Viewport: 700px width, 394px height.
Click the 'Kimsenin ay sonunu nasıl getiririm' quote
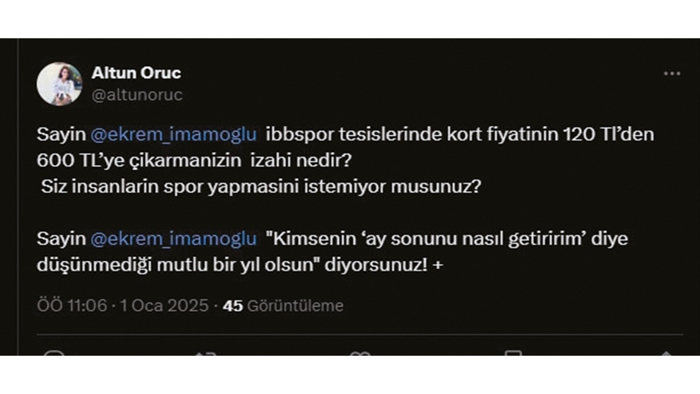tap(425, 239)
